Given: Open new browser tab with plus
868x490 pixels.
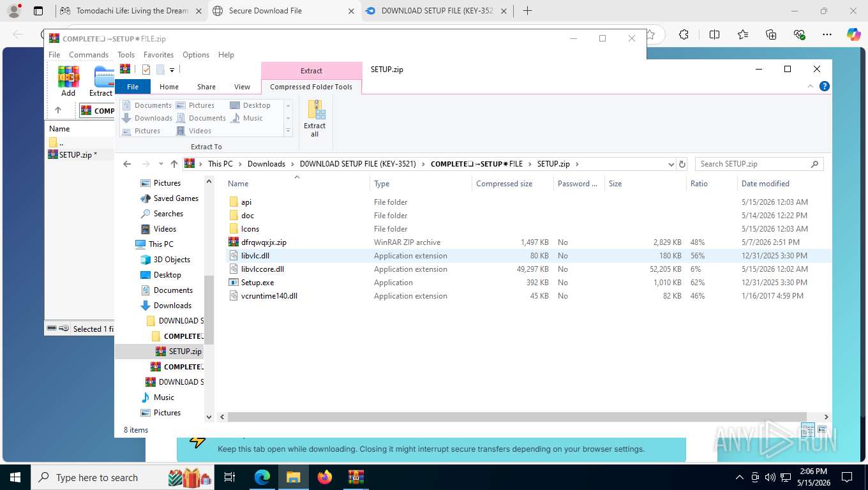Looking at the screenshot, I should pyautogui.click(x=527, y=11).
